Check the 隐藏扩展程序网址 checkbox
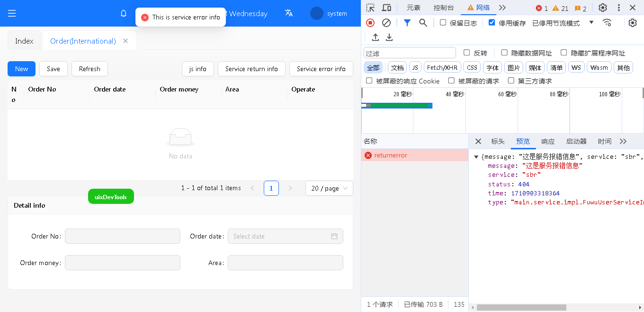 coord(564,53)
